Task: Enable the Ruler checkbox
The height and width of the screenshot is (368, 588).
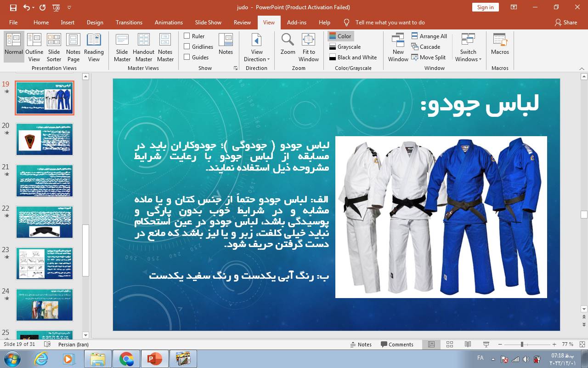Action: [x=187, y=36]
